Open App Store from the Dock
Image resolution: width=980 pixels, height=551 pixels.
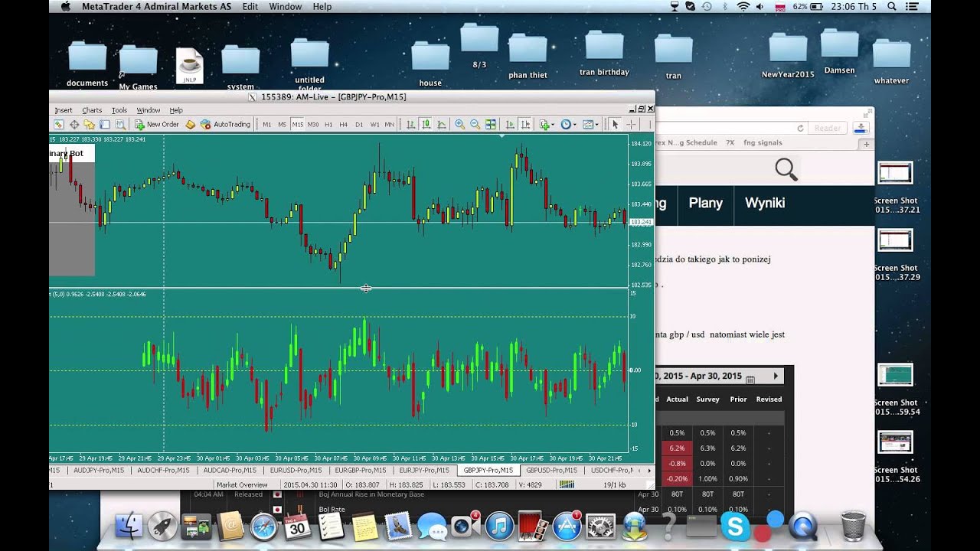[x=566, y=527]
